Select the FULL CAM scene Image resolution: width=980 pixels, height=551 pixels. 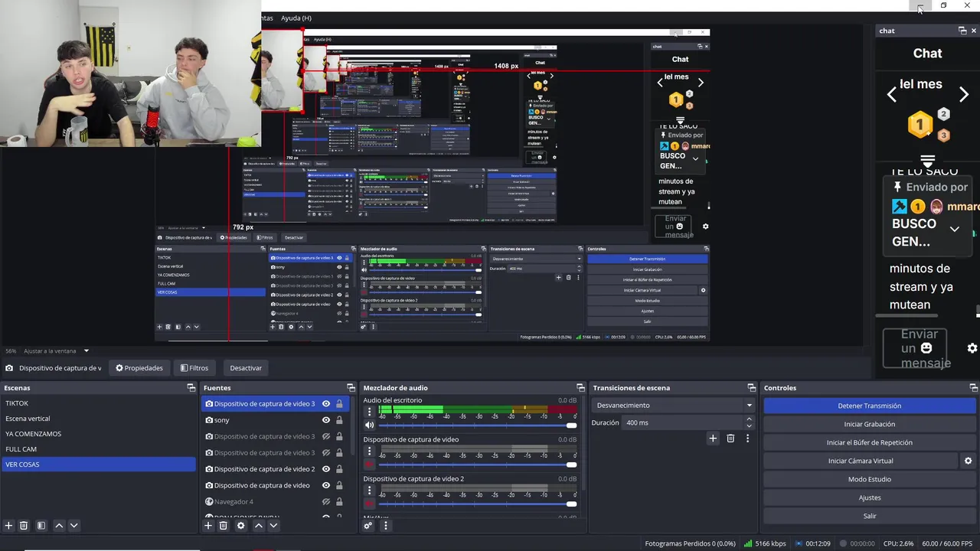point(99,449)
